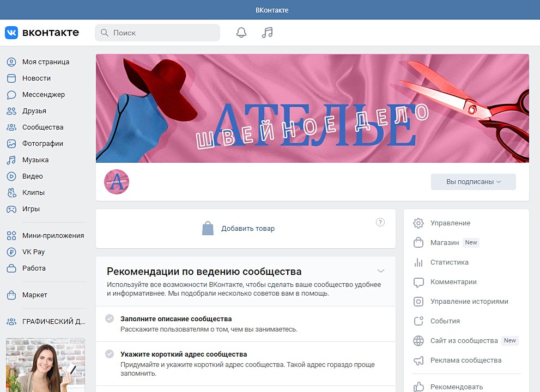Open Реклама сообщества link

click(x=466, y=360)
